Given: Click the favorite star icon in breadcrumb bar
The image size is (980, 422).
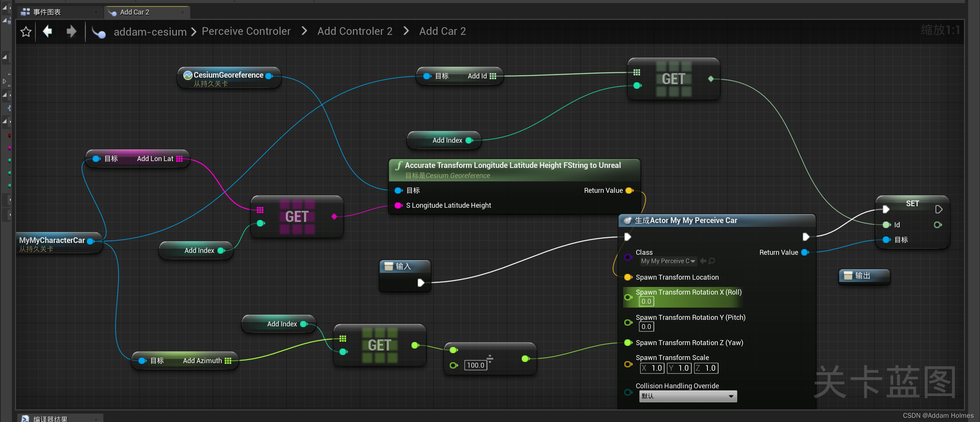Looking at the screenshot, I should point(26,31).
